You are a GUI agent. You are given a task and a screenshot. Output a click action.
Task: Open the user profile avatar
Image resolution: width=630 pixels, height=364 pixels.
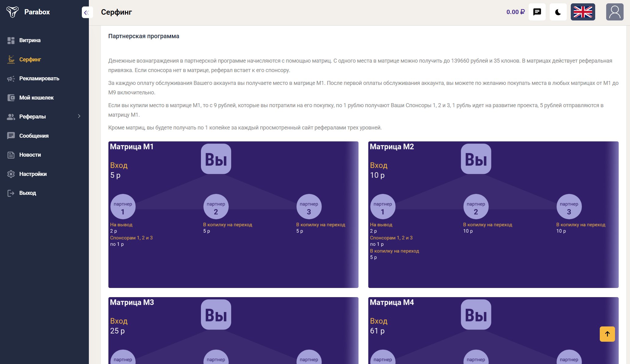click(615, 12)
